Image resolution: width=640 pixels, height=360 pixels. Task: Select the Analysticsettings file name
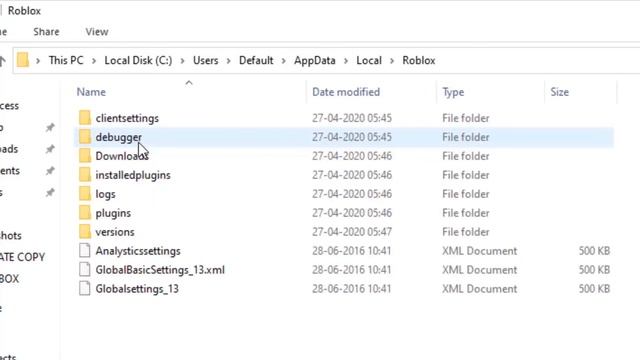pos(138,251)
